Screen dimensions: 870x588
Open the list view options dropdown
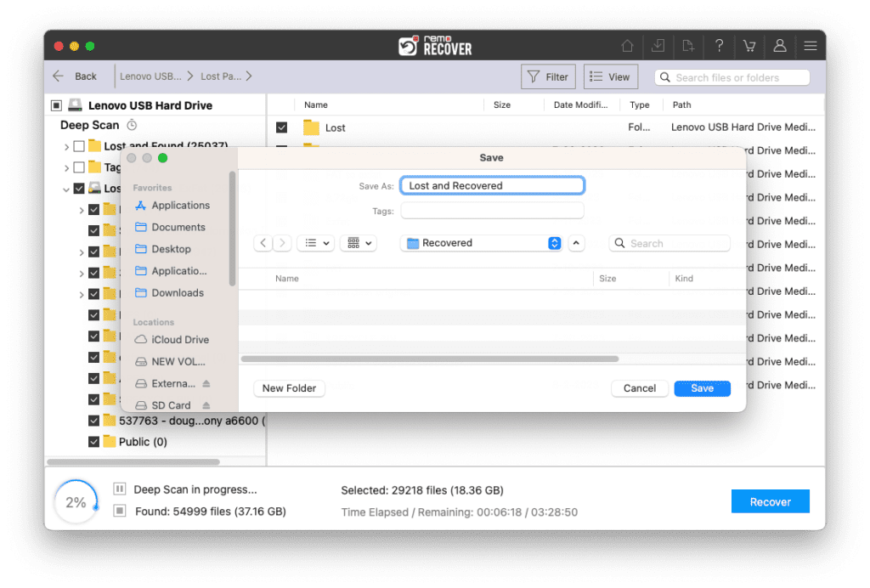(315, 243)
